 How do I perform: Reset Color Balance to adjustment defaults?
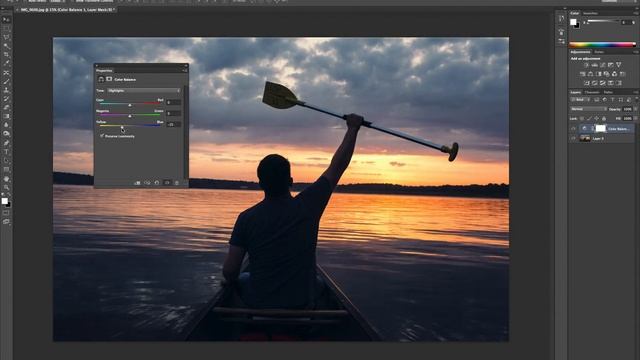(157, 183)
